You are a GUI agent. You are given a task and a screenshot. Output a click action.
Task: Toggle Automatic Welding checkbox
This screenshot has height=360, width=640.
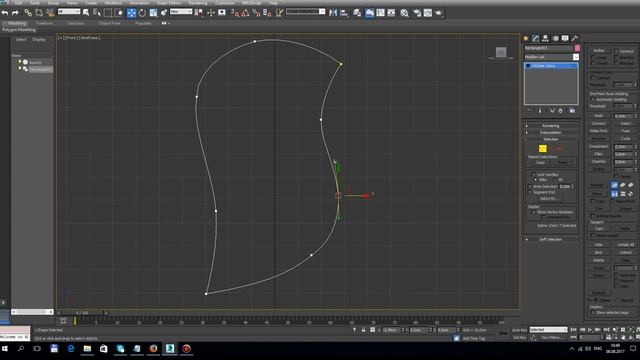(593, 100)
